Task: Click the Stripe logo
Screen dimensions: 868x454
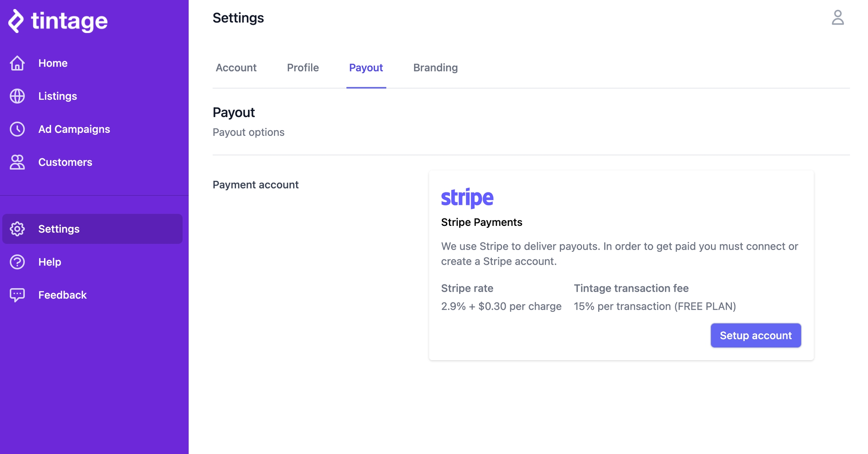Action: pos(467,198)
